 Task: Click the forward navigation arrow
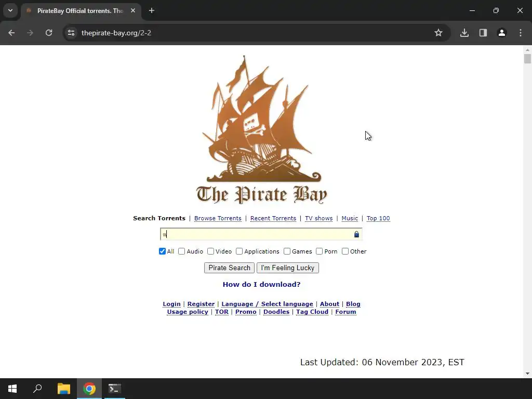[30, 33]
